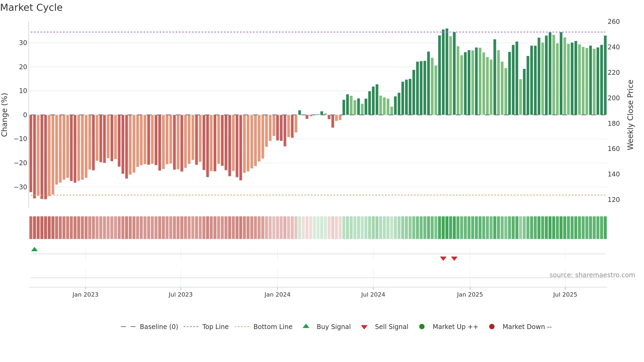Toggle the Sell Signal legend entry

(385, 327)
